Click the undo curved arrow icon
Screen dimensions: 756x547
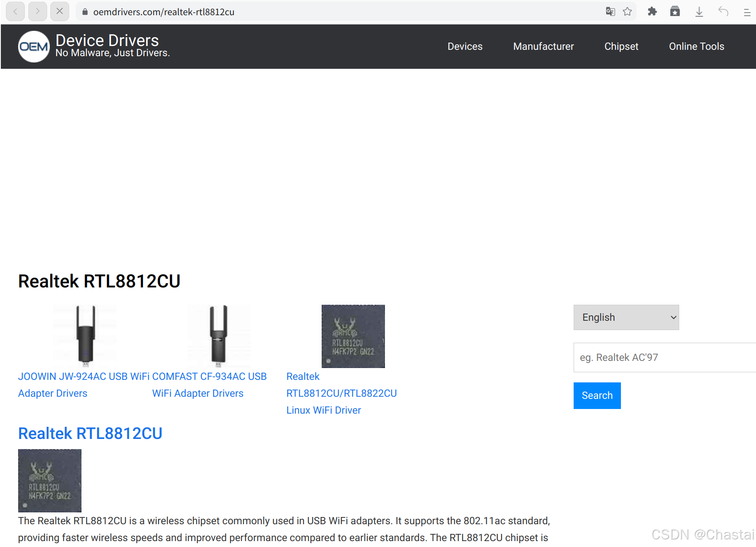pos(723,11)
